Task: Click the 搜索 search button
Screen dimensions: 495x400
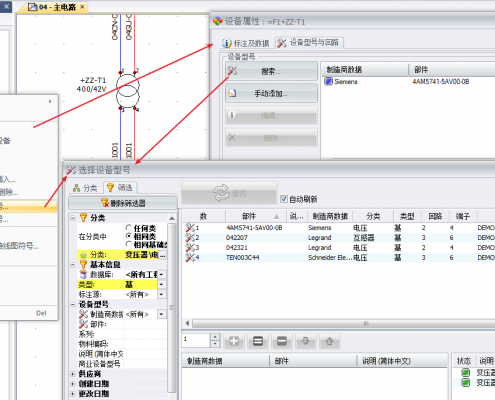Action: pyautogui.click(x=271, y=71)
